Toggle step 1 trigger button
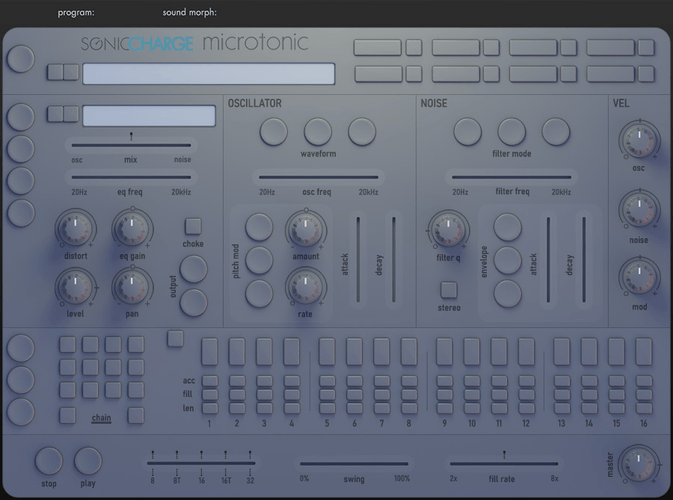 (x=209, y=352)
